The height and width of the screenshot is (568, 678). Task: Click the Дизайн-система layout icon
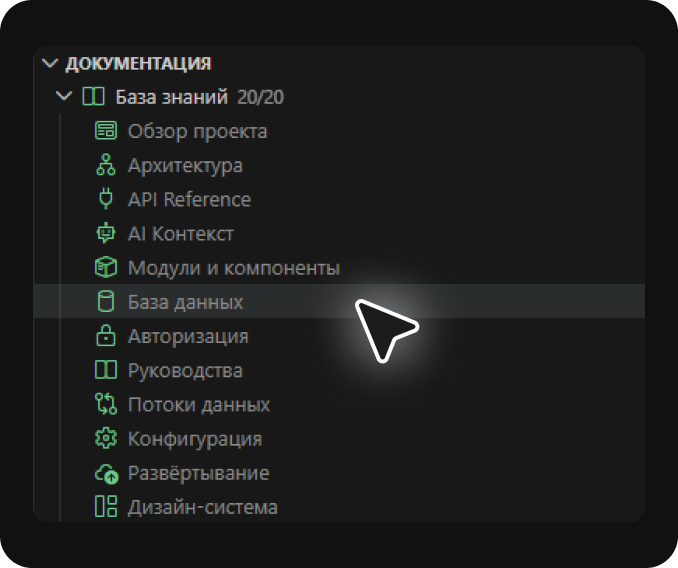tap(105, 506)
